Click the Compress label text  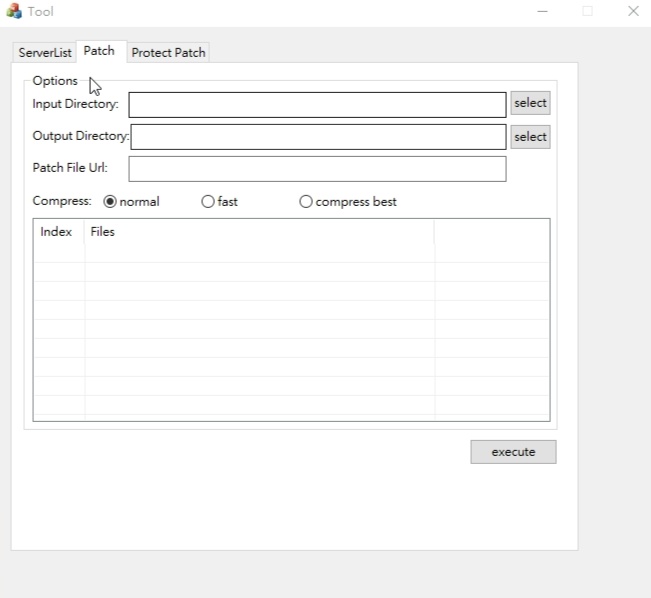coord(62,201)
